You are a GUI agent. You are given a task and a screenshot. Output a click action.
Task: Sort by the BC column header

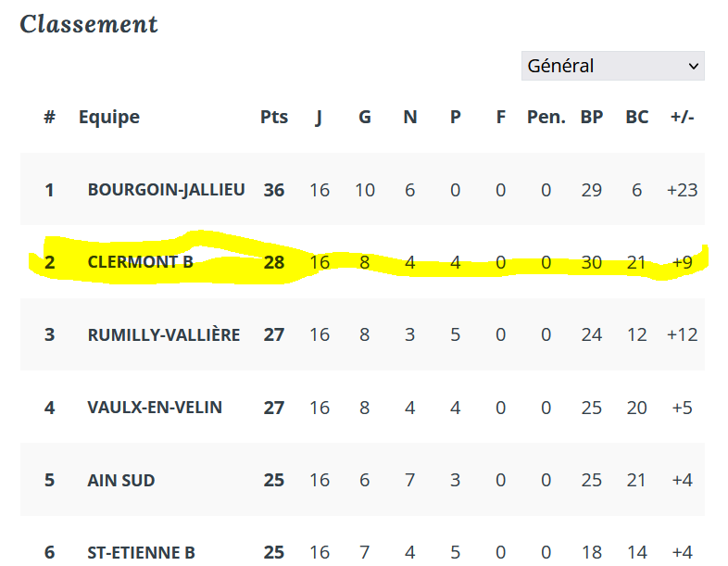[x=636, y=117]
